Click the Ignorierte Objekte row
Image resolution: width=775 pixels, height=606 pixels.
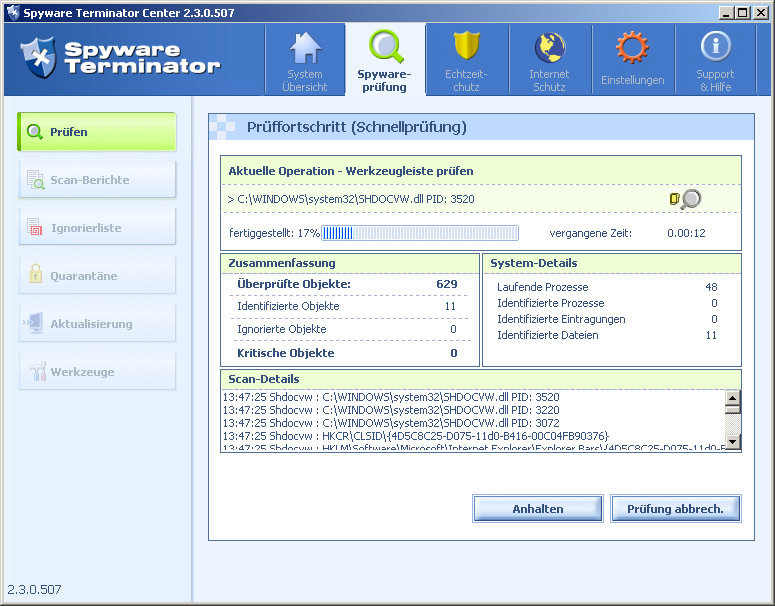(347, 329)
